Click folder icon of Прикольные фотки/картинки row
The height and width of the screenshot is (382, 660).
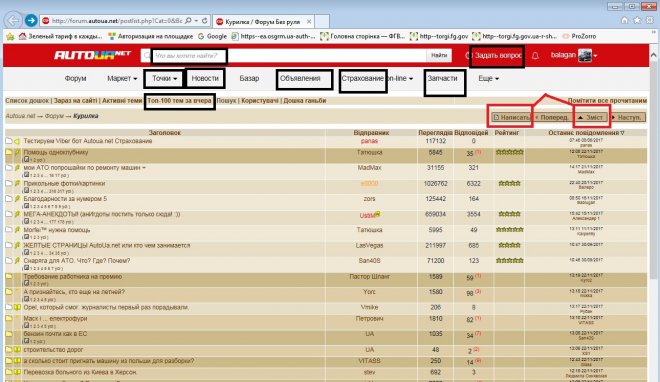[8, 183]
